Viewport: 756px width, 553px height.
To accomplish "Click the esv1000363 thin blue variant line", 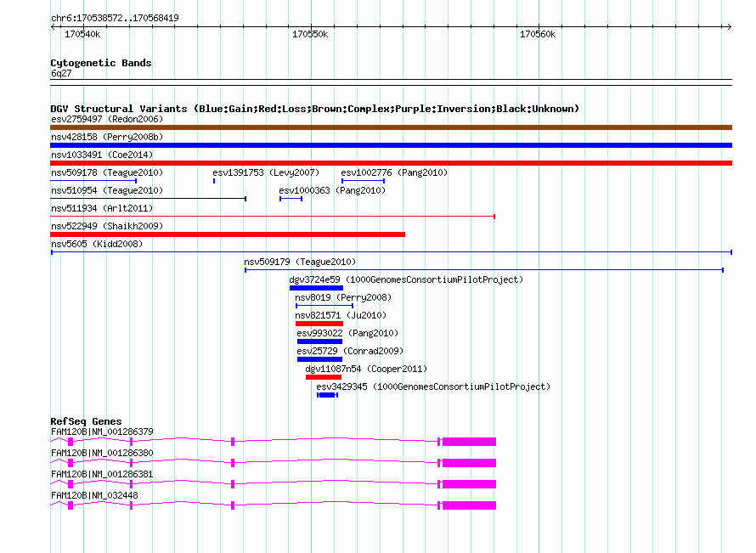I will (291, 199).
